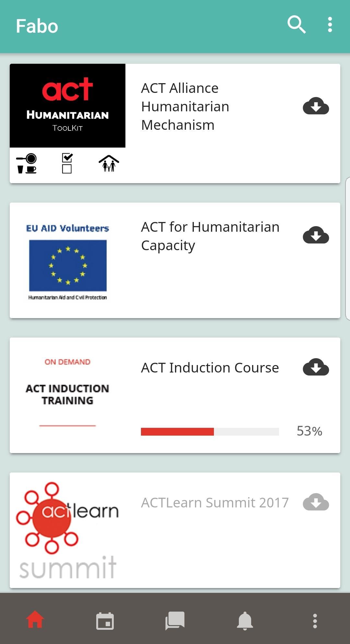The height and width of the screenshot is (644, 350).
Task: Open ACT Alliance Humanitarian Mechanism title
Action: pyautogui.click(x=185, y=106)
